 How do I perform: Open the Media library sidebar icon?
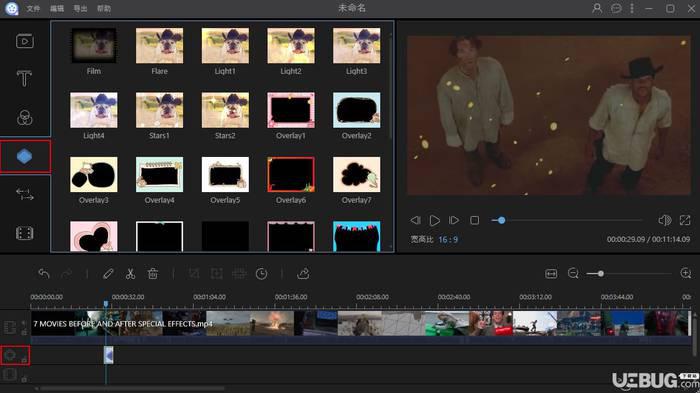25,41
